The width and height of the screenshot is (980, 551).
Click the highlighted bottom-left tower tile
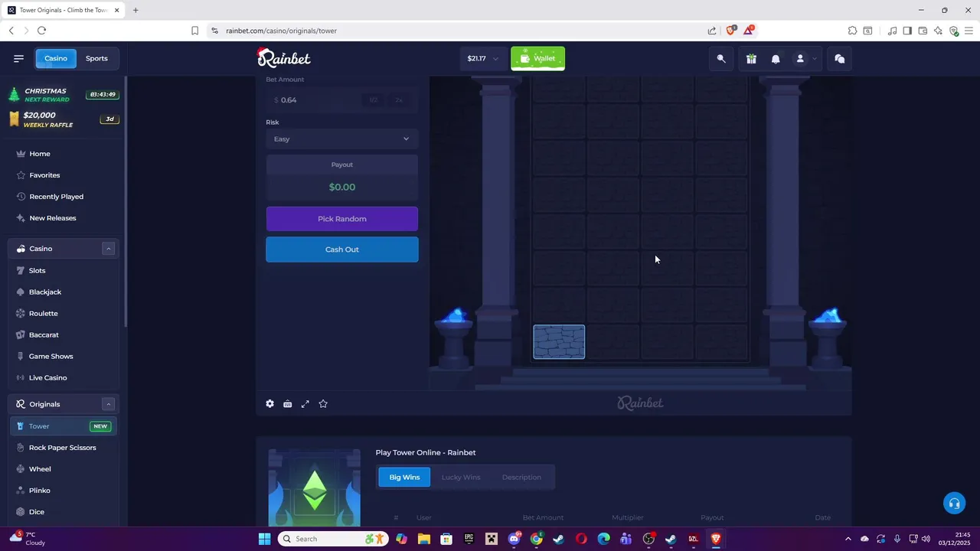click(x=559, y=342)
